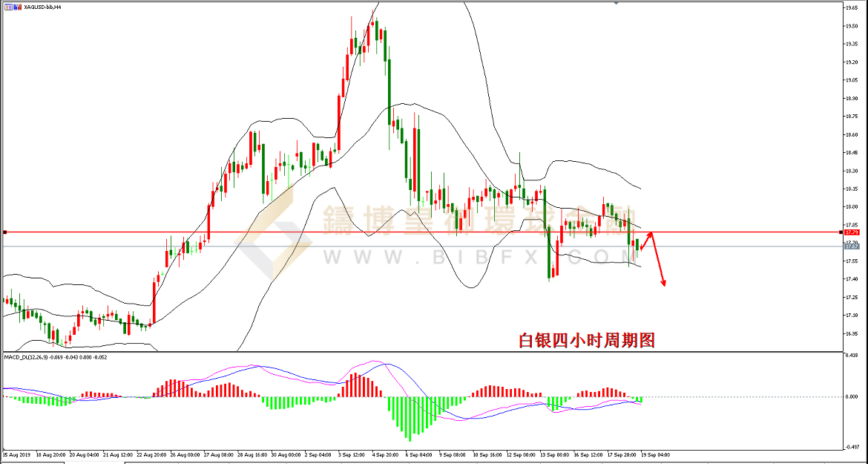
Task: Click the 0.418 value on MACD scale
Action: click(x=851, y=355)
